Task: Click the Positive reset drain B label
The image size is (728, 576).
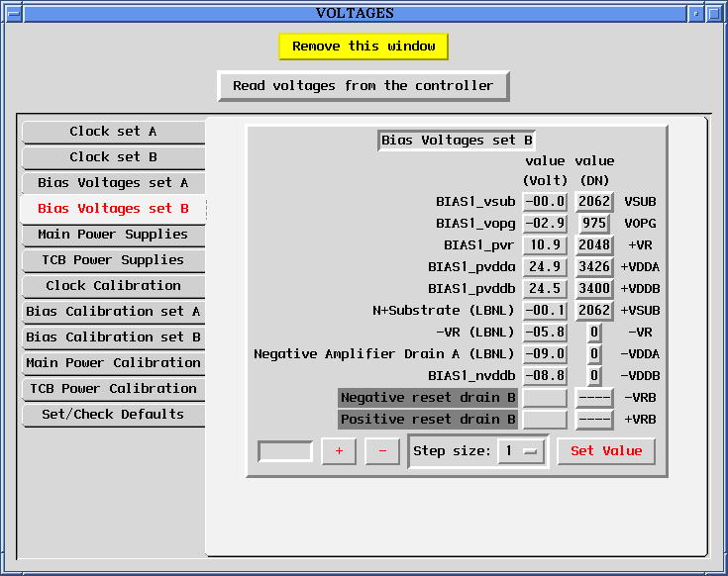Action: pyautogui.click(x=428, y=420)
